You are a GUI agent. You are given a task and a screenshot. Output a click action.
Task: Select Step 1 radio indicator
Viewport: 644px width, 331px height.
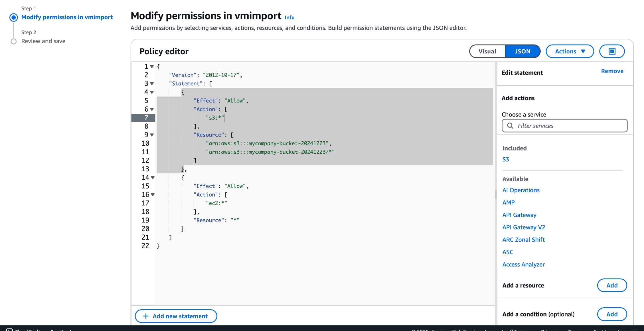[14, 17]
